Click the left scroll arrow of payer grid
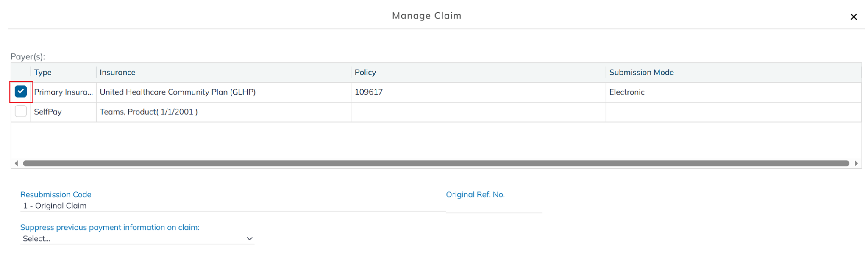 coord(16,163)
